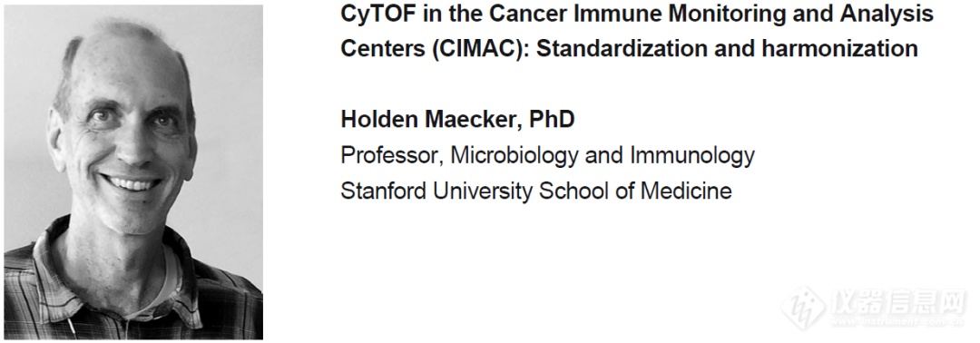Click the watermark logo icon beside the Chinese text

click(x=804, y=309)
